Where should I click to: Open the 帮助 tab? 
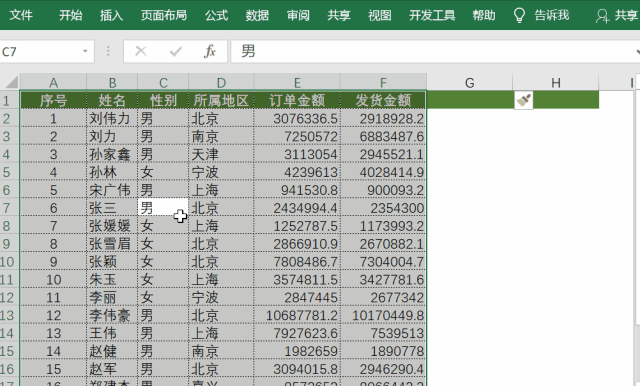click(x=484, y=16)
